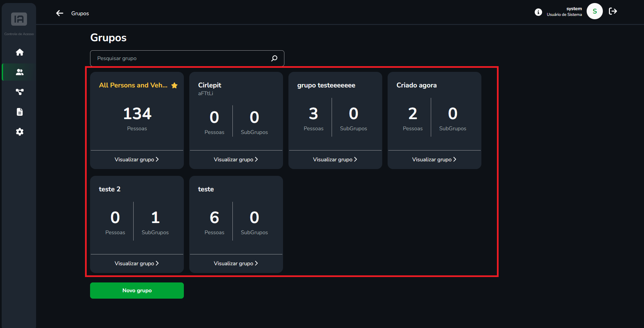Visualizar grupo for teste 2
Image resolution: width=644 pixels, height=328 pixels.
[x=137, y=263]
